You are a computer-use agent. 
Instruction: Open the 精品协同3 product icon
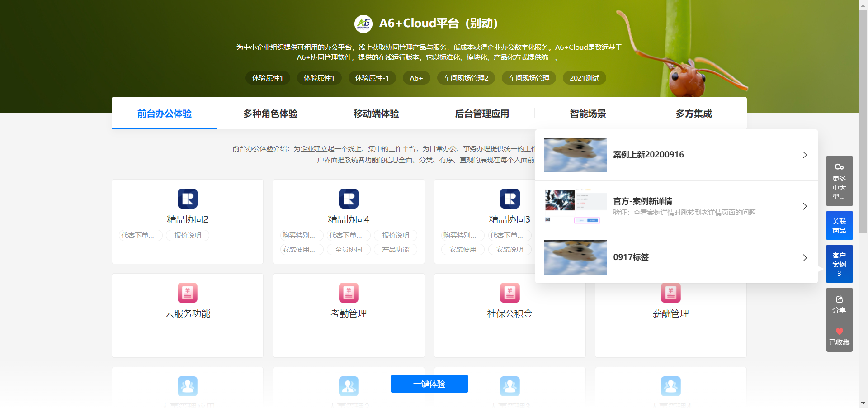pyautogui.click(x=509, y=199)
